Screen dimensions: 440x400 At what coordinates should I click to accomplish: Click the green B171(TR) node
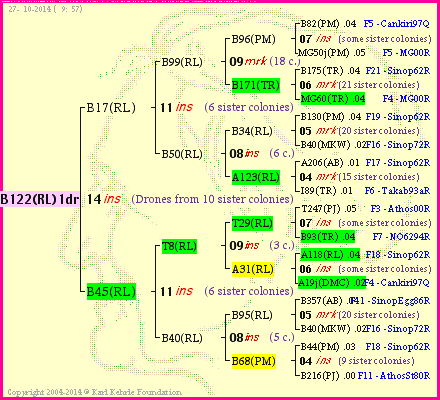(x=256, y=85)
